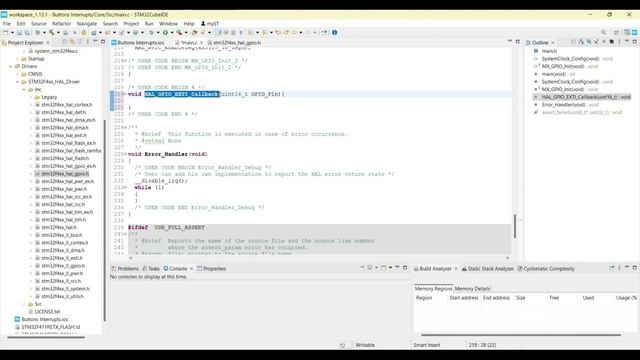This screenshot has height=360, width=640.
Task: Fold the Error_Handler function at line 228
Action: 125,154
